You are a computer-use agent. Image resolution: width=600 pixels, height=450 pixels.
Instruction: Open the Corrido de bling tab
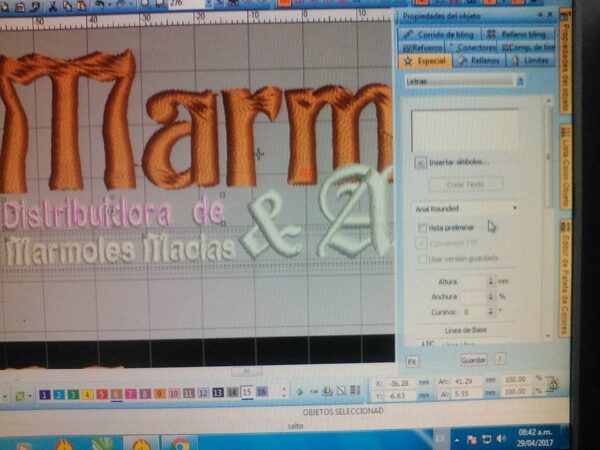439,35
